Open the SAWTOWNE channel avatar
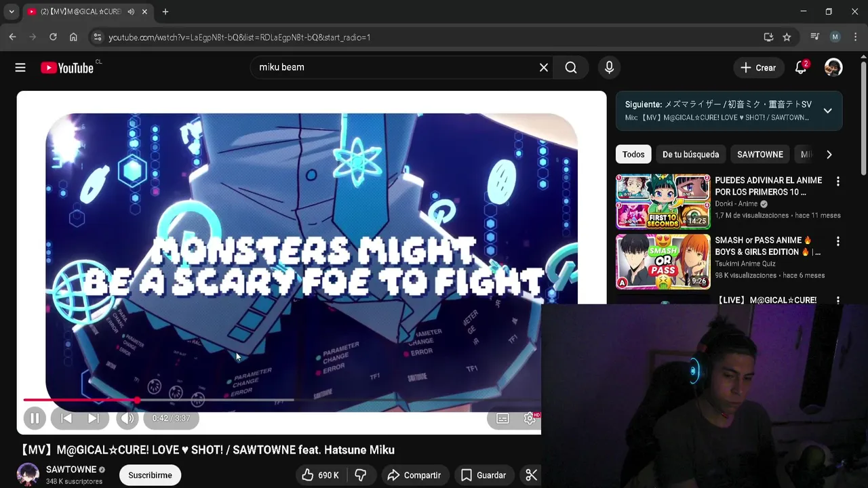Viewport: 868px width, 488px height. 28,475
